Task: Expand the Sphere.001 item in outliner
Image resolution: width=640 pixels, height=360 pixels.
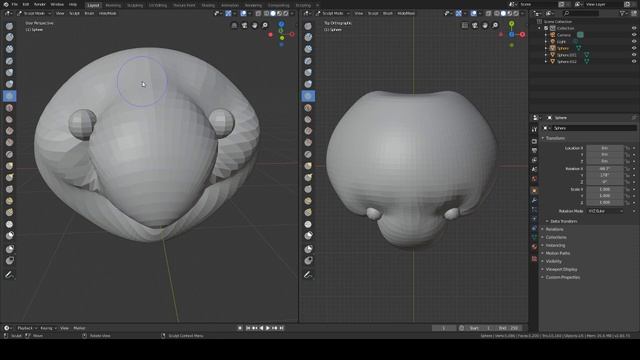Action: 546,55
